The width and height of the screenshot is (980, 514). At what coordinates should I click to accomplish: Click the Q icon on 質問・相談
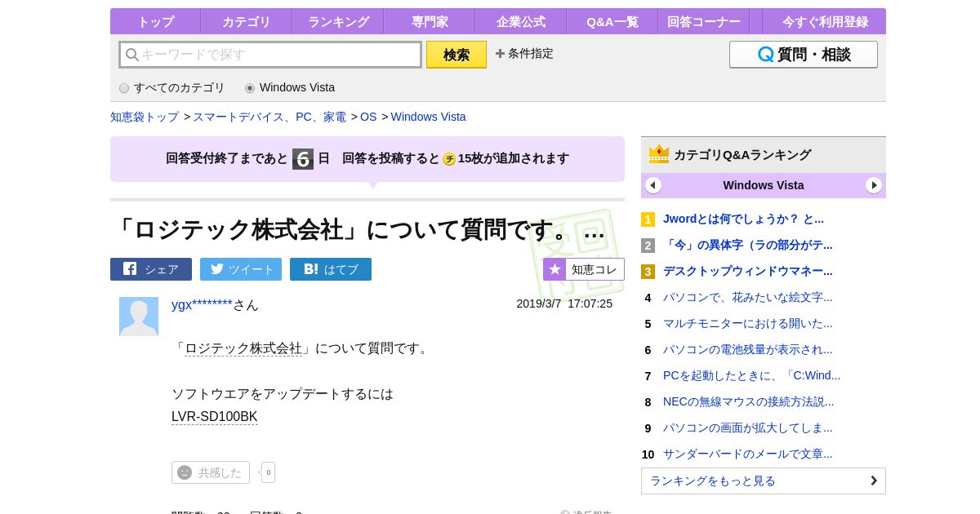point(765,55)
